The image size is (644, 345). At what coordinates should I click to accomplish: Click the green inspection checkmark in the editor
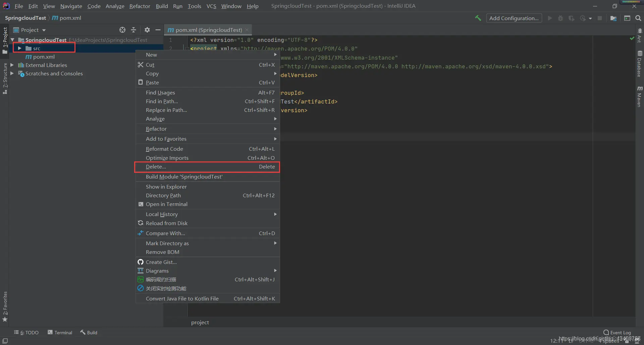632,39
